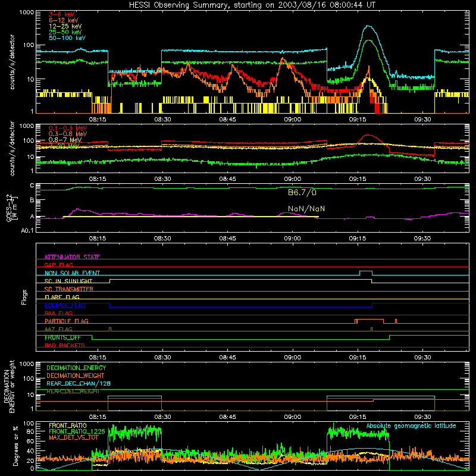
Task: Select the GAP_FLAG label
Action: coord(58,265)
